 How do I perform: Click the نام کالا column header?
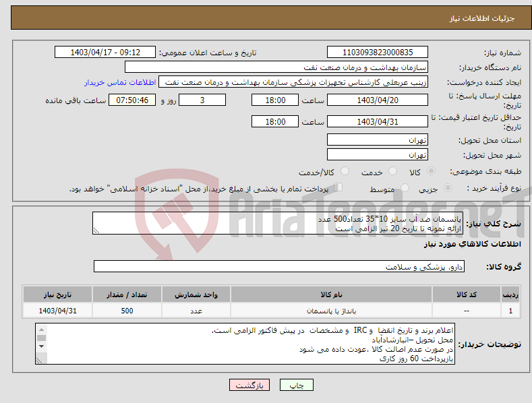[x=331, y=294]
